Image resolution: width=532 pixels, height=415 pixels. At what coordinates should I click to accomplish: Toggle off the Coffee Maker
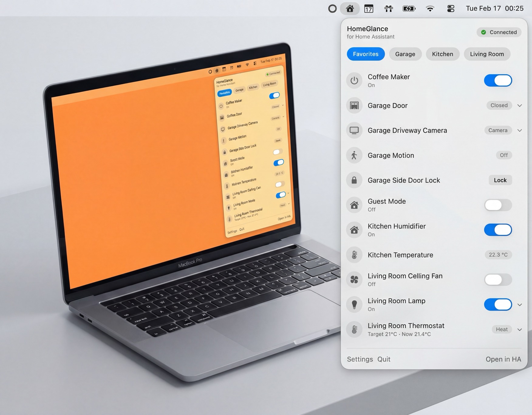(498, 80)
